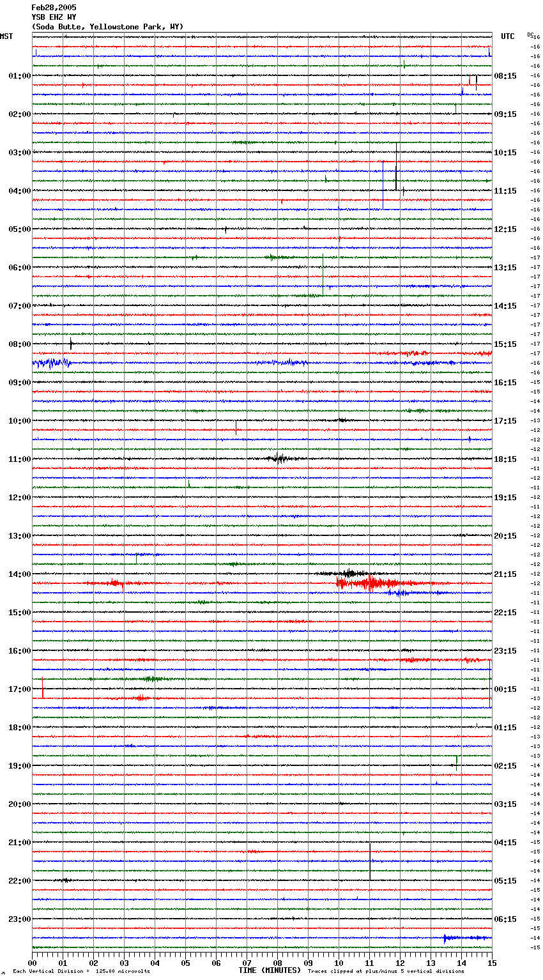Click the 12:15 UTC time label
Image resolution: width=543 pixels, height=980 pixels.
(x=505, y=229)
